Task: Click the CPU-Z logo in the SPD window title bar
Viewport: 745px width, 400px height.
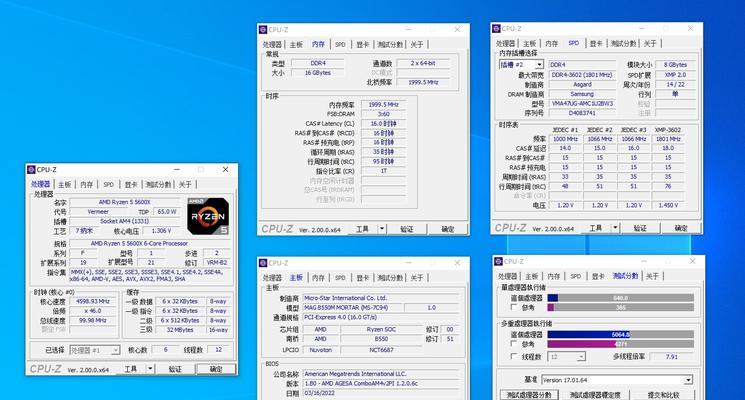Action: [497, 29]
